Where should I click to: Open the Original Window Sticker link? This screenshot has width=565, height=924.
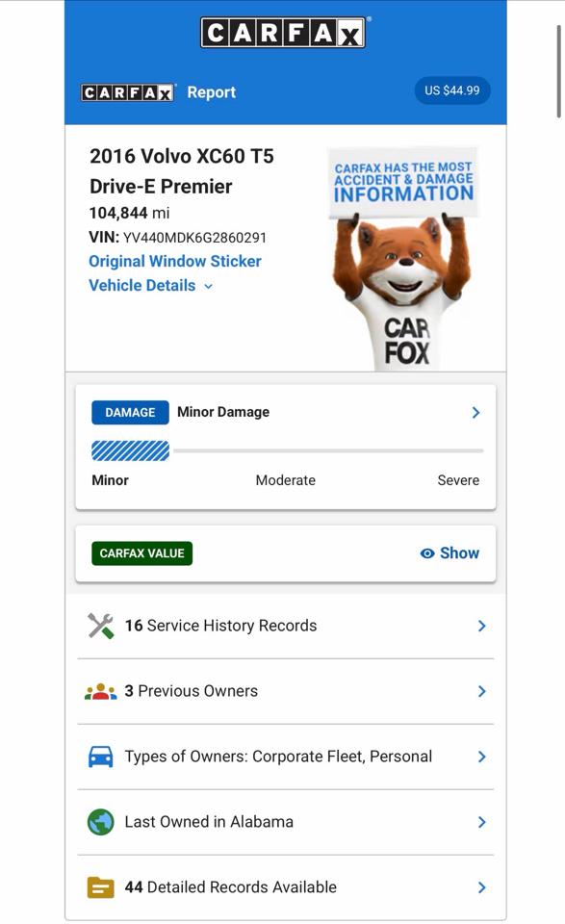(175, 261)
